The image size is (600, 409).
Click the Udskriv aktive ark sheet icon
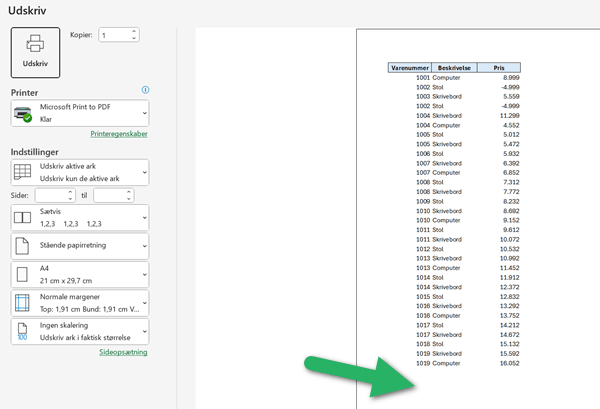[x=22, y=171]
